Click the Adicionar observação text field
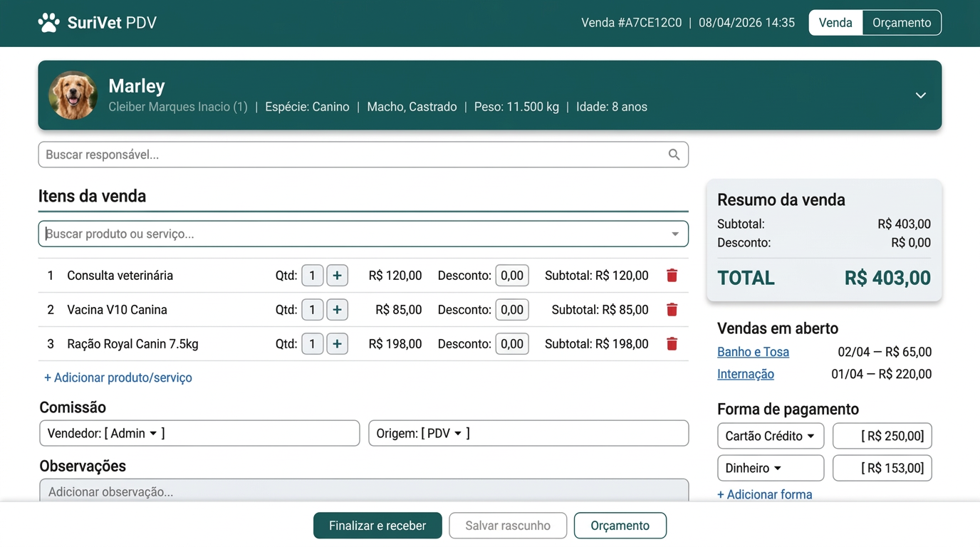 click(x=363, y=491)
